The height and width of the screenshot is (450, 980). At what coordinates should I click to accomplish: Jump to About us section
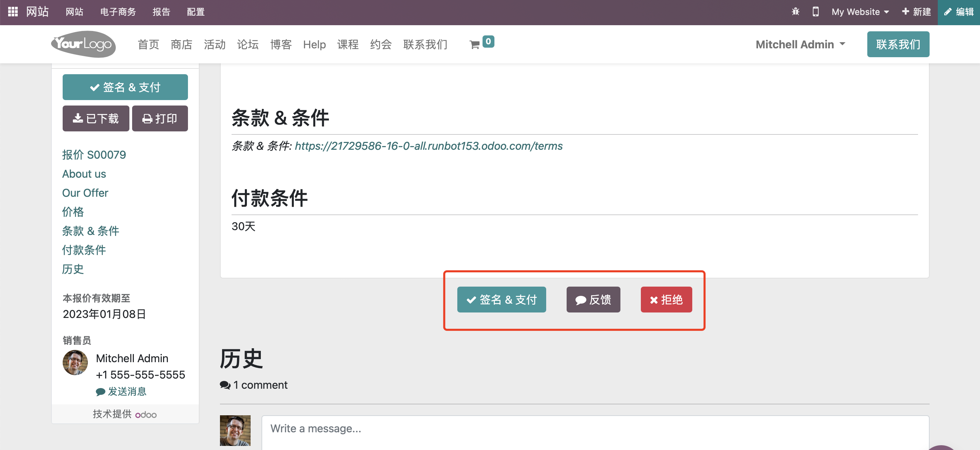[x=84, y=174]
